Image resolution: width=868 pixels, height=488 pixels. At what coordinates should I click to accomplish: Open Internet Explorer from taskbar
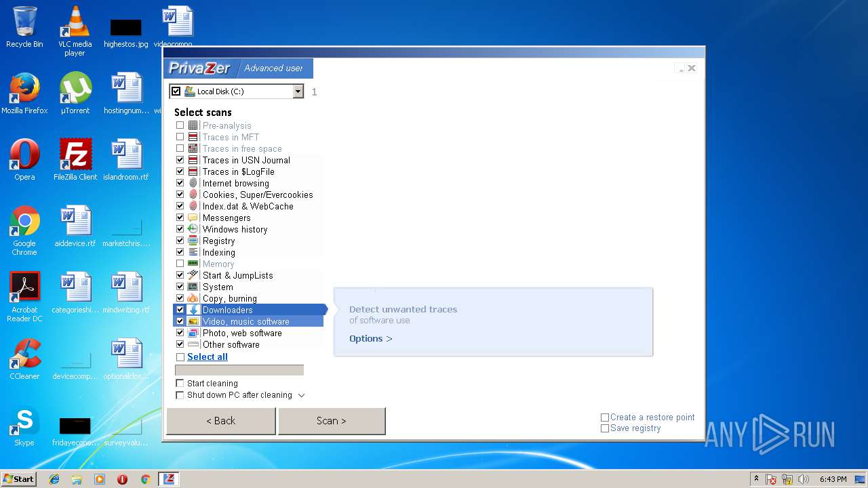point(54,479)
